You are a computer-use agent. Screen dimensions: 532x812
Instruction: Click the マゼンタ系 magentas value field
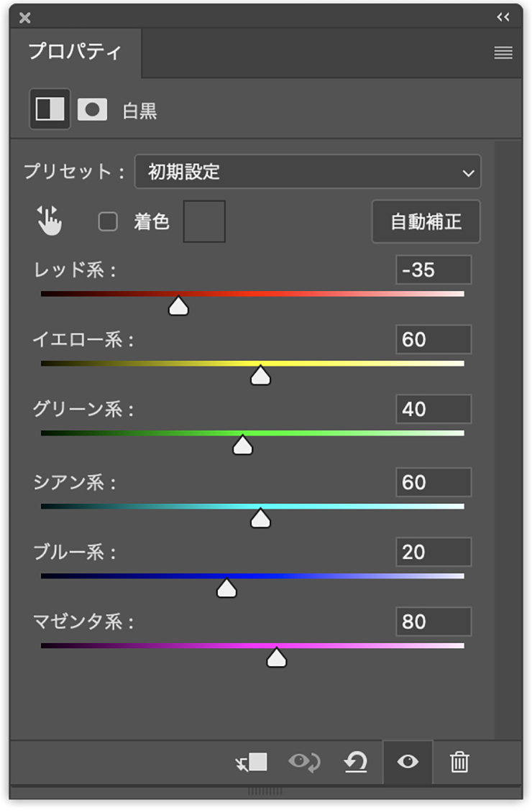tap(433, 621)
